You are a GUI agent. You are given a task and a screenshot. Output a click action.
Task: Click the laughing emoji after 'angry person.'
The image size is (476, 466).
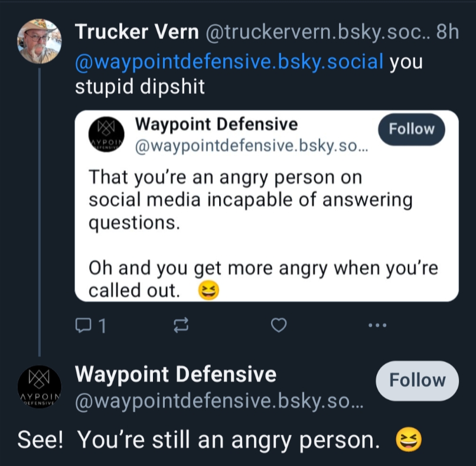(409, 439)
